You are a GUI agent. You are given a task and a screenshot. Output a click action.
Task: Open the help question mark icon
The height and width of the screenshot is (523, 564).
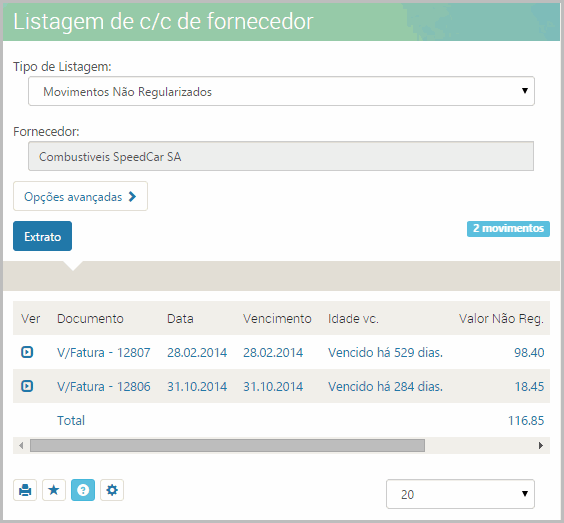coord(83,490)
